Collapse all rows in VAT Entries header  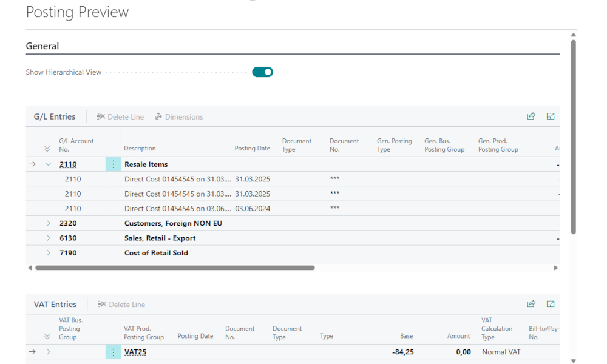coord(47,337)
